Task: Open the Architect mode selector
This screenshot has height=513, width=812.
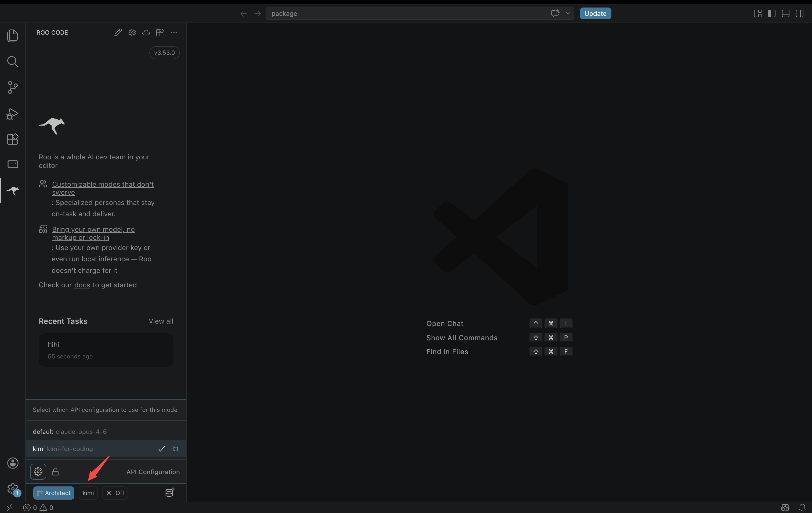Action: click(54, 493)
